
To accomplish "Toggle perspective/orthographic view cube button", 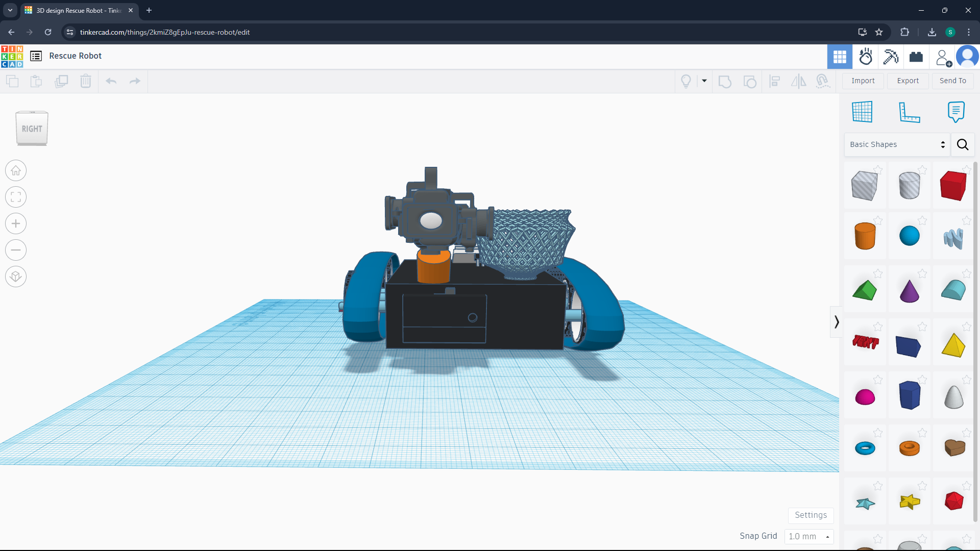I will pyautogui.click(x=16, y=277).
